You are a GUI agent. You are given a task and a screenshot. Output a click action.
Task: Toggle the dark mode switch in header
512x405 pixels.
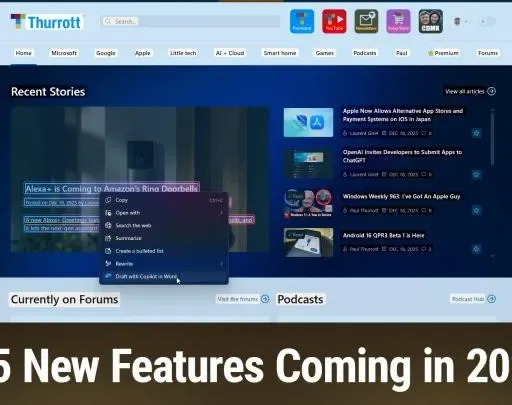[x=488, y=21]
